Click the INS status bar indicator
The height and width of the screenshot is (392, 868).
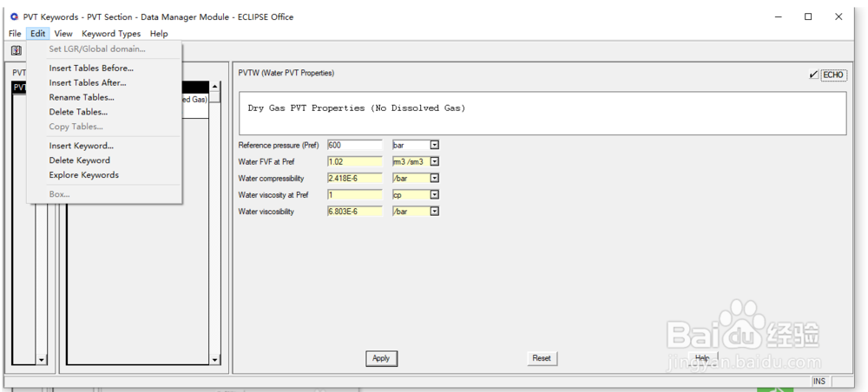[x=820, y=382]
